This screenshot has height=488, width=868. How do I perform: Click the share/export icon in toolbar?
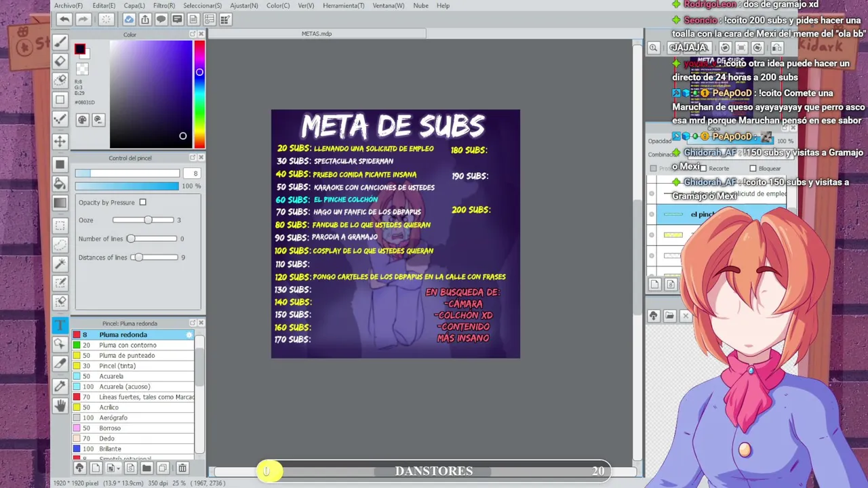coord(145,20)
